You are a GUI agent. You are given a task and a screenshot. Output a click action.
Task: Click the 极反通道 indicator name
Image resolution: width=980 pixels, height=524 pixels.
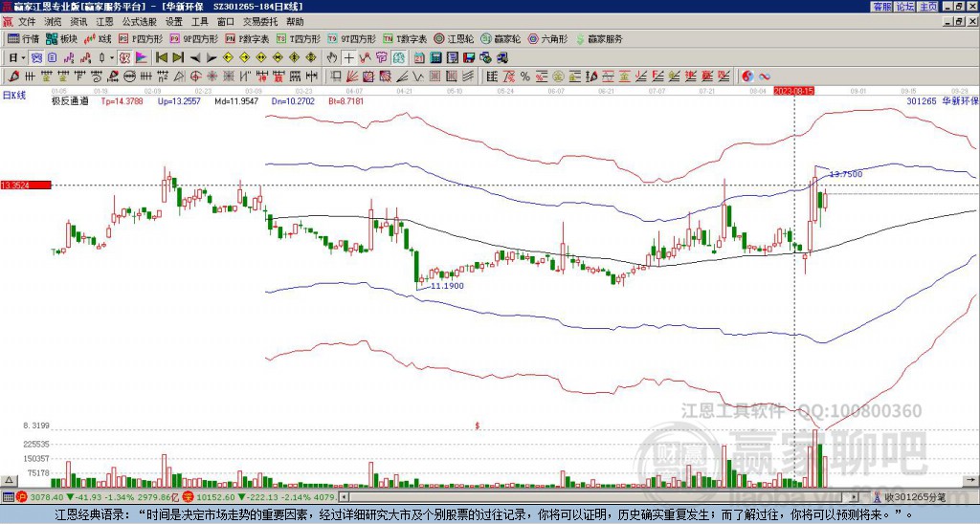click(70, 100)
